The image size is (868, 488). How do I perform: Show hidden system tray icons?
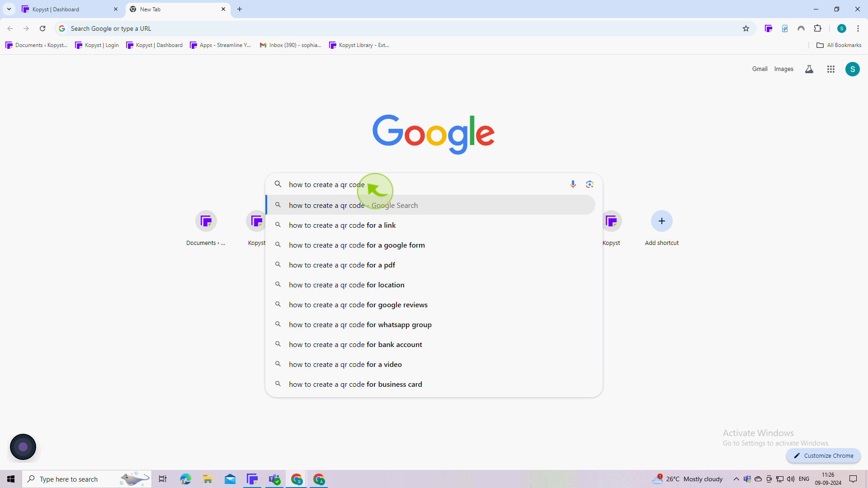coord(736,479)
